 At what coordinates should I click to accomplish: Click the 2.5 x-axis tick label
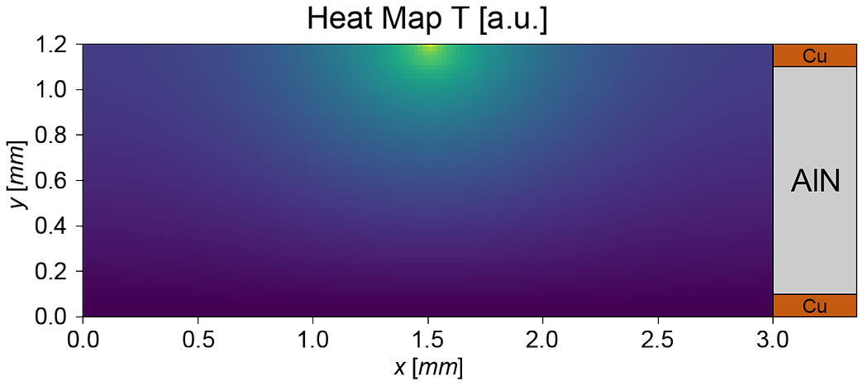pyautogui.click(x=658, y=339)
